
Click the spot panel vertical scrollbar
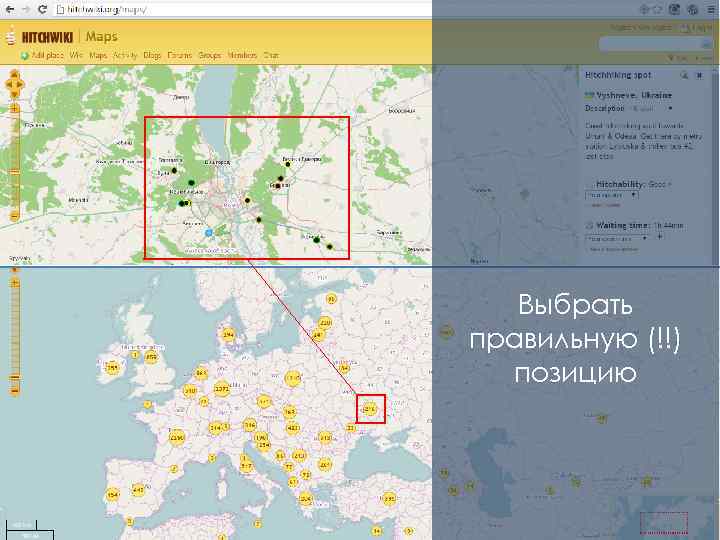point(715,165)
